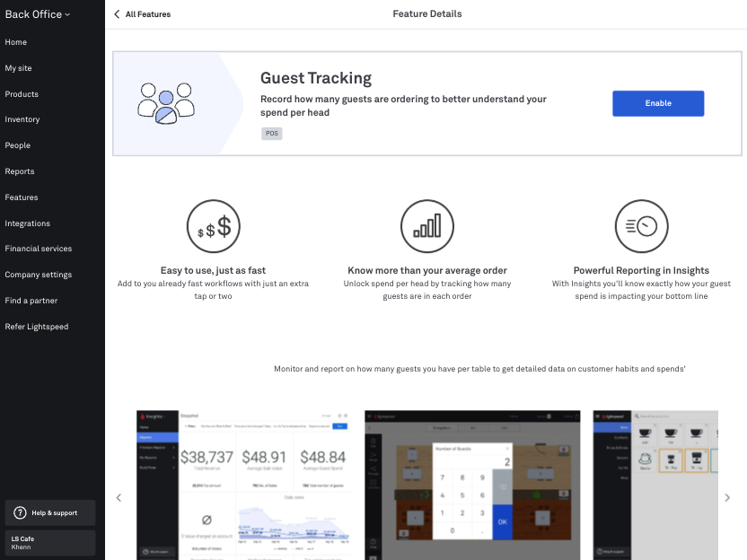Screen dimensions: 747x560
Task: Click the Guest Tracking people icon
Action: point(166,103)
